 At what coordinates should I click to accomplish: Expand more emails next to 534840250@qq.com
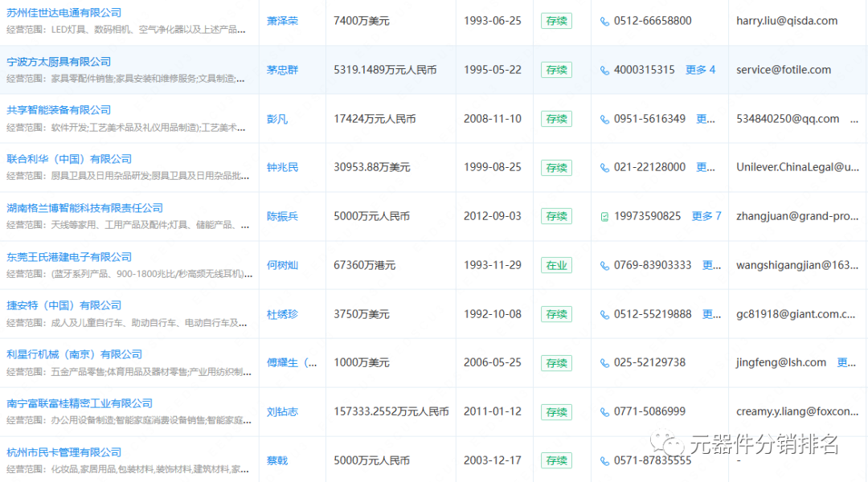pyautogui.click(x=854, y=119)
